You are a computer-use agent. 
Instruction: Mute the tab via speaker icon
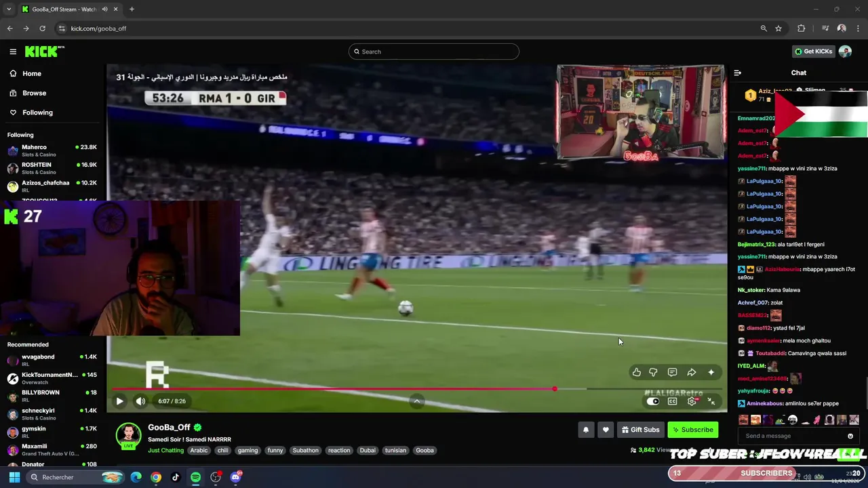pyautogui.click(x=105, y=9)
